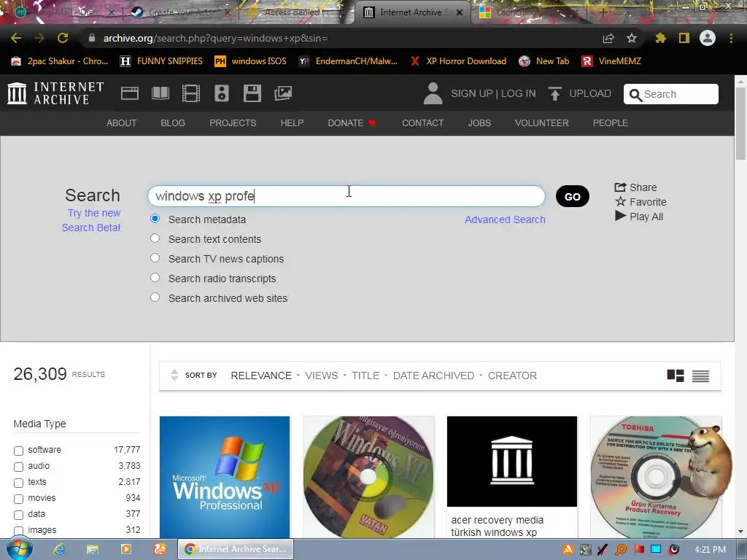Toggle the sort direction arrows
Viewport: 747px width, 560px height.
tap(174, 376)
